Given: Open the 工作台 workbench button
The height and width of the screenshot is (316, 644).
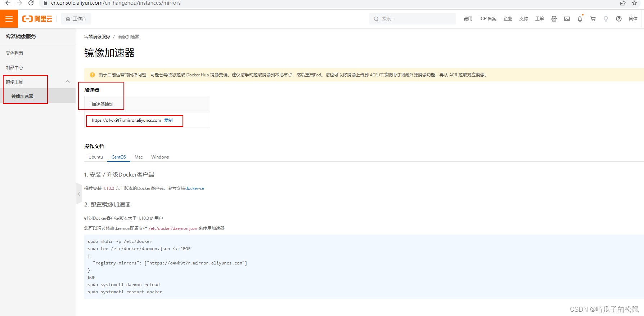Looking at the screenshot, I should tap(76, 19).
